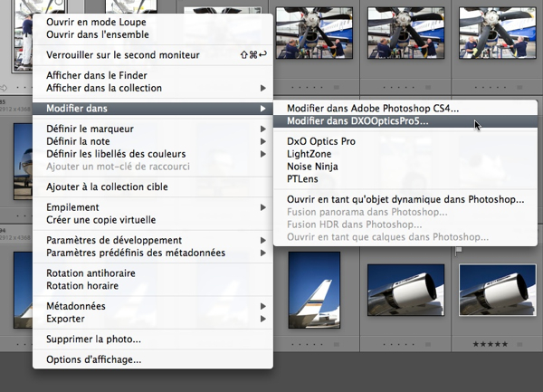This screenshot has height=392, width=543.
Task: Select the airplane tail fin thumbnail
Action: pyautogui.click(x=314, y=290)
